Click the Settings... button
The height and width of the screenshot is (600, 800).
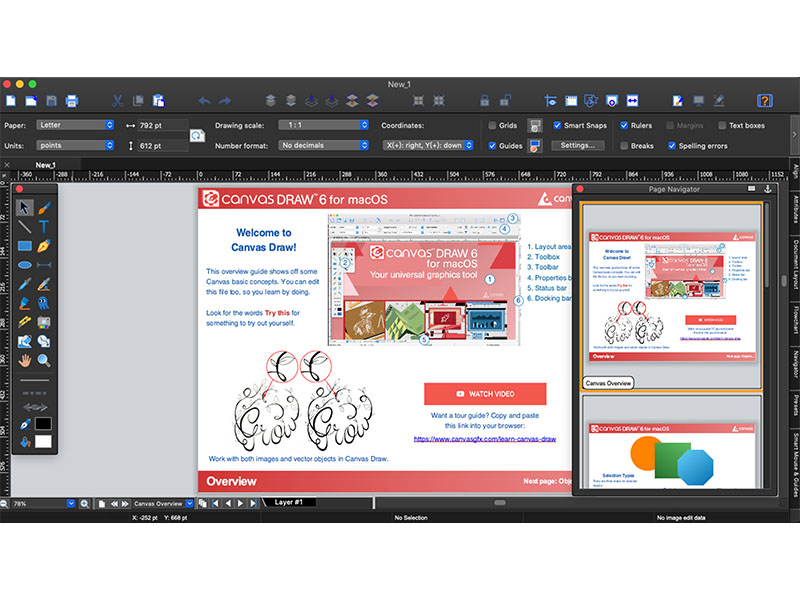coord(578,145)
